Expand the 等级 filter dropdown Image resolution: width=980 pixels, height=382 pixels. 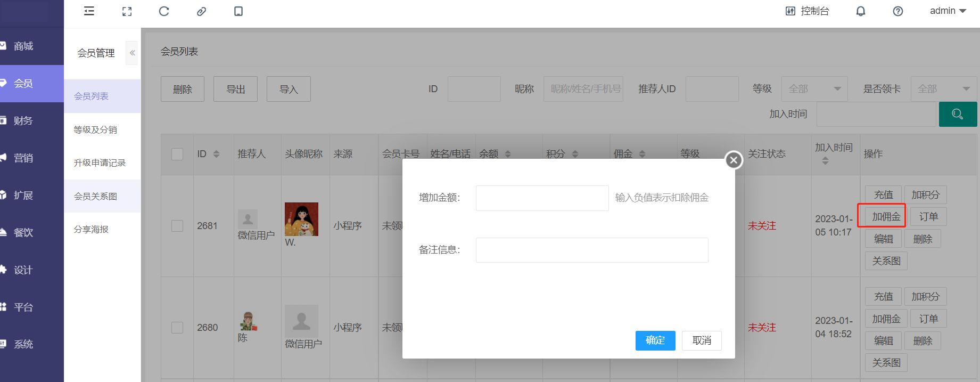coord(814,89)
